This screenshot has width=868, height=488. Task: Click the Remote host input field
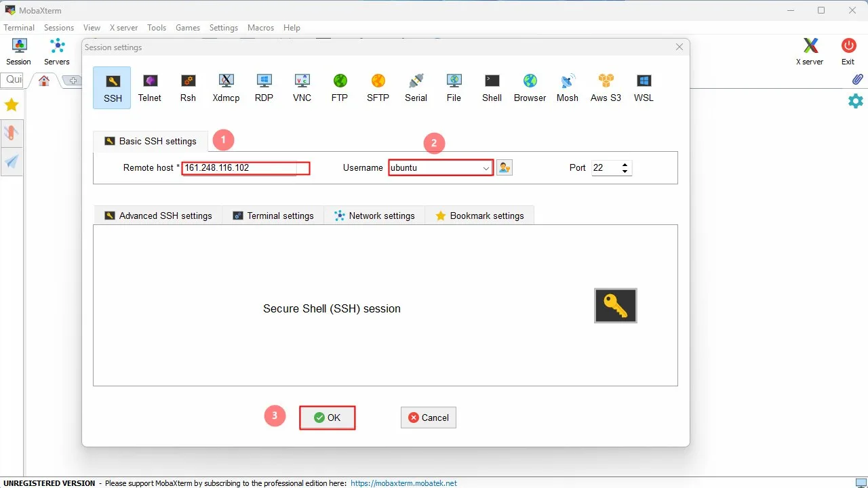[245, 167]
